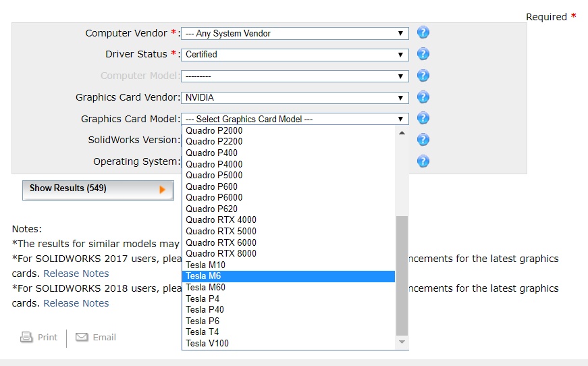Image resolution: width=588 pixels, height=366 pixels.
Task: Select Tesla P6 option
Action: (288, 321)
